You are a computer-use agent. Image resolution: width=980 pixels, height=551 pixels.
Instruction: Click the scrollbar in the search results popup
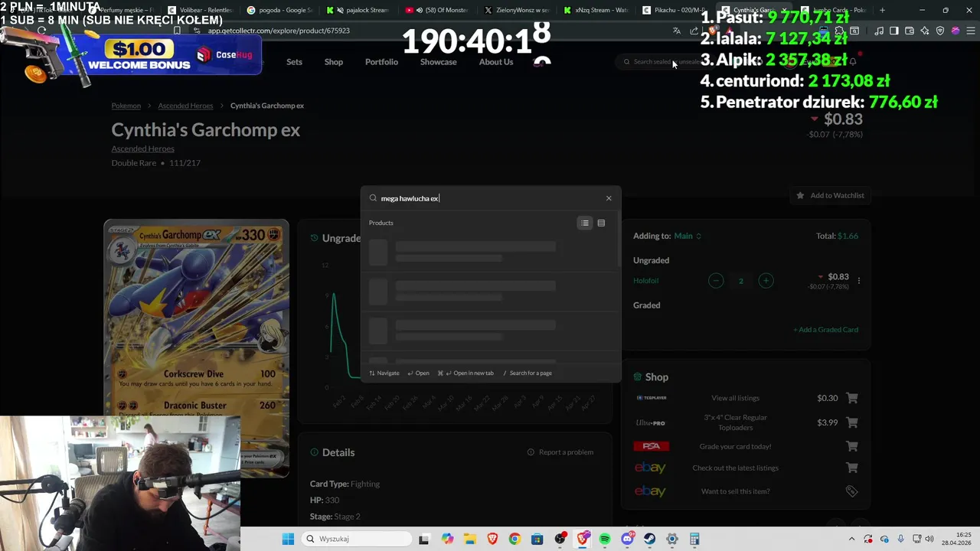[x=618, y=239]
